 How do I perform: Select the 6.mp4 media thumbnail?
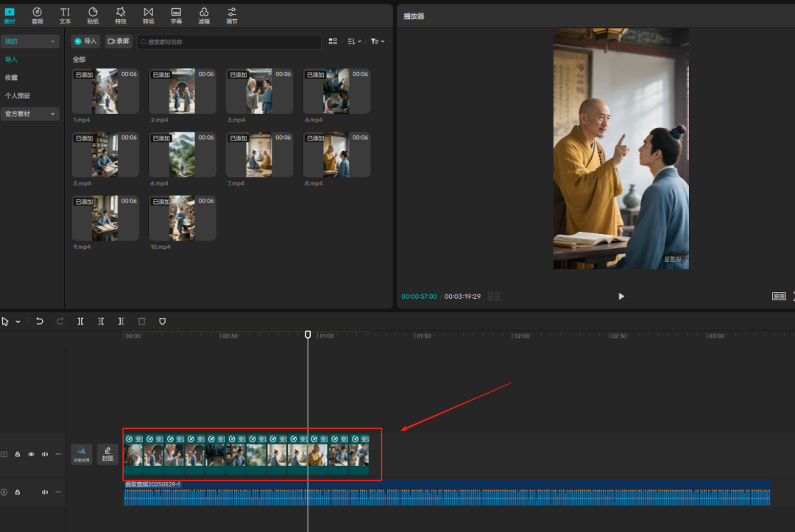point(182,155)
